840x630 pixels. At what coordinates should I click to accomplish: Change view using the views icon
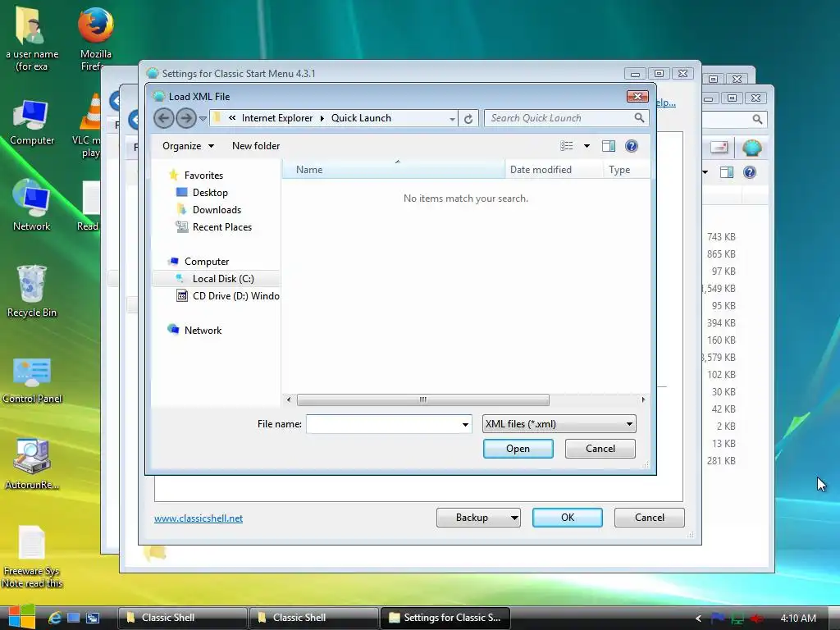pos(566,146)
